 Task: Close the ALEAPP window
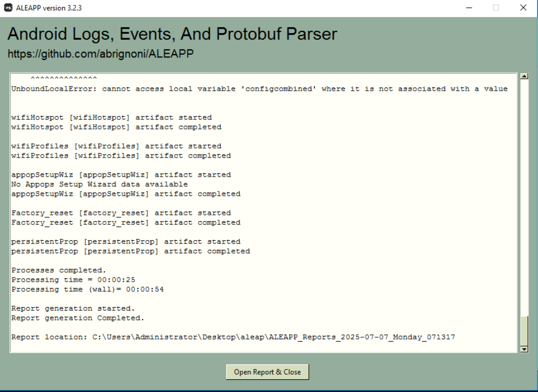[x=523, y=7]
